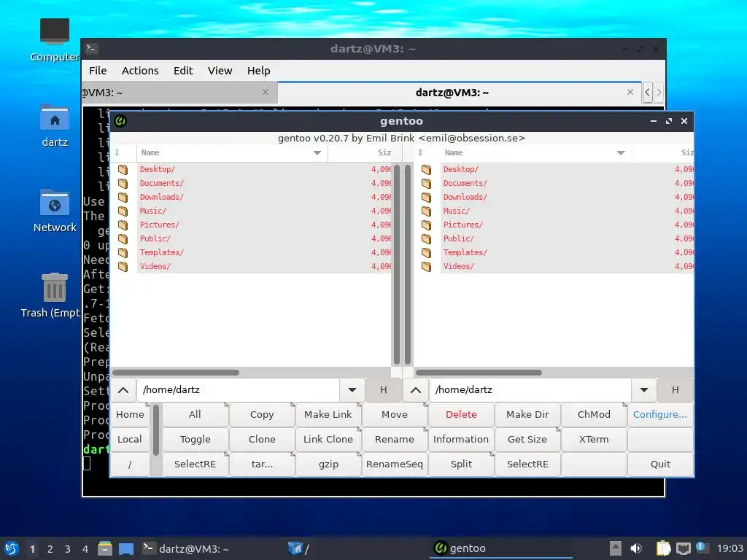Viewport: 747px width, 560px height.
Task: Open Actions menu in terminal window
Action: tap(140, 71)
